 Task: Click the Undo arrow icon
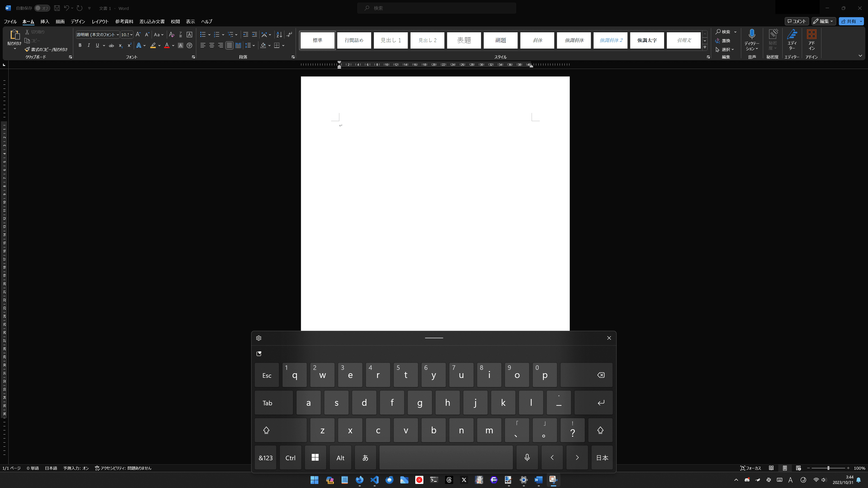[67, 8]
